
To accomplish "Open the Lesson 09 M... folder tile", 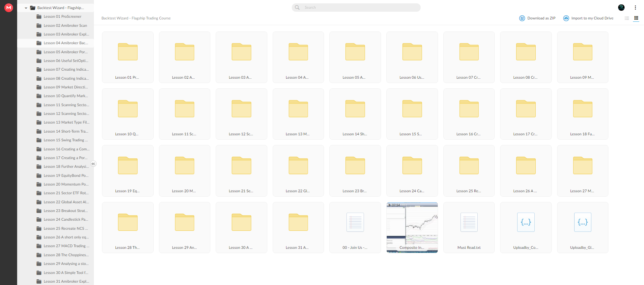I will pos(583,57).
